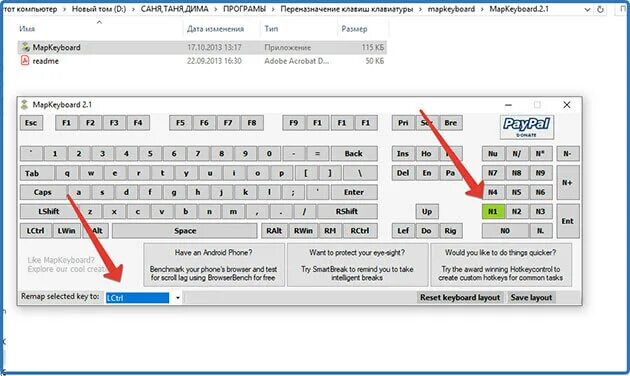Expand the breadcrumb arrow after САНЯ,ТАНЯ,ДИМА
The width and height of the screenshot is (630, 376).
point(216,9)
